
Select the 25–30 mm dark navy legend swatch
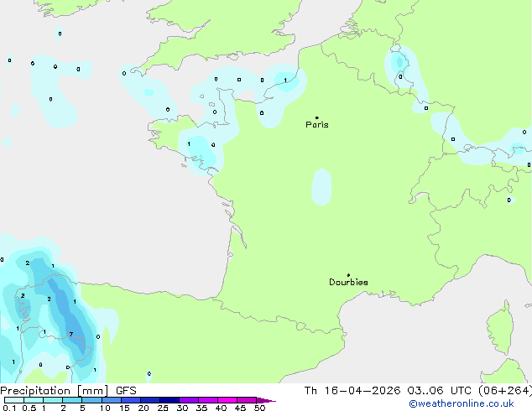(x=170, y=400)
